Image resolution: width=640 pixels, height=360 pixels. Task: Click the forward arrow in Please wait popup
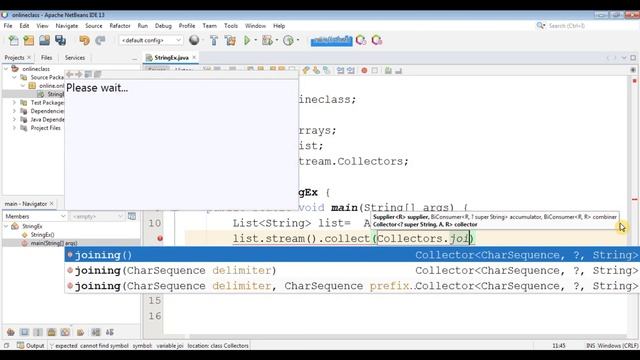pos(79,74)
